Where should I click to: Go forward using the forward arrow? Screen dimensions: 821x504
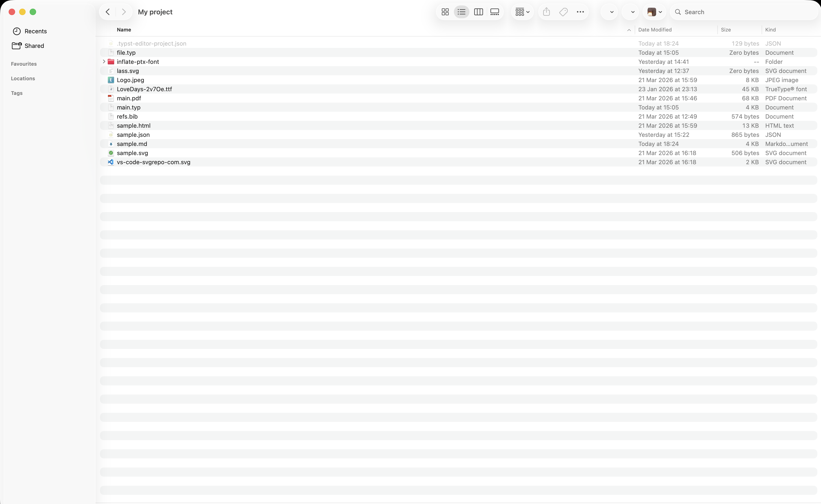tap(124, 12)
